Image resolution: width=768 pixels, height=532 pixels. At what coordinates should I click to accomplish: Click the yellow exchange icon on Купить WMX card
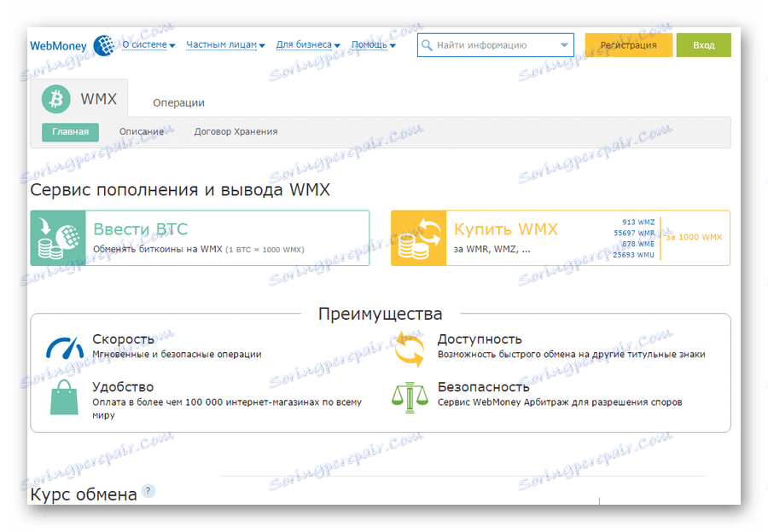[419, 239]
